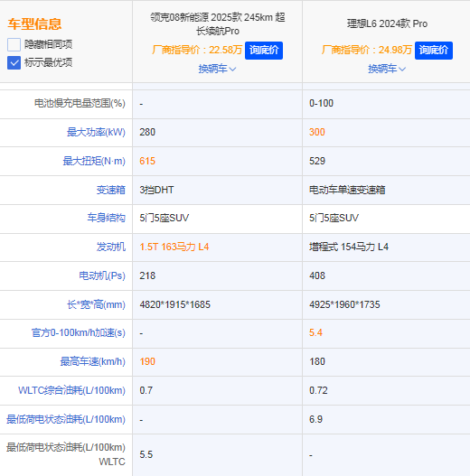Click the 长*宽*高(mm) label
The width and height of the screenshot is (470, 476).
pyautogui.click(x=96, y=304)
